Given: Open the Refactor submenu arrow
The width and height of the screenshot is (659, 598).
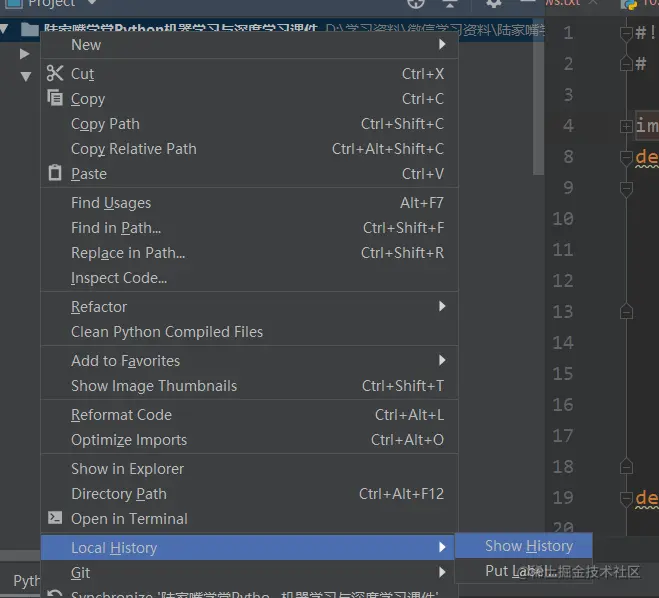Looking at the screenshot, I should tap(442, 306).
